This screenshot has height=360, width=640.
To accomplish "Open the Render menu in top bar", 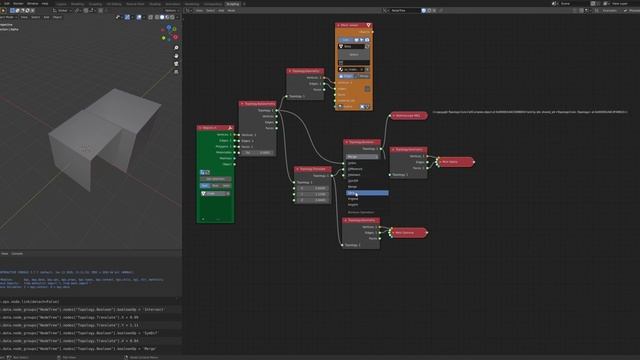I will (18, 4).
